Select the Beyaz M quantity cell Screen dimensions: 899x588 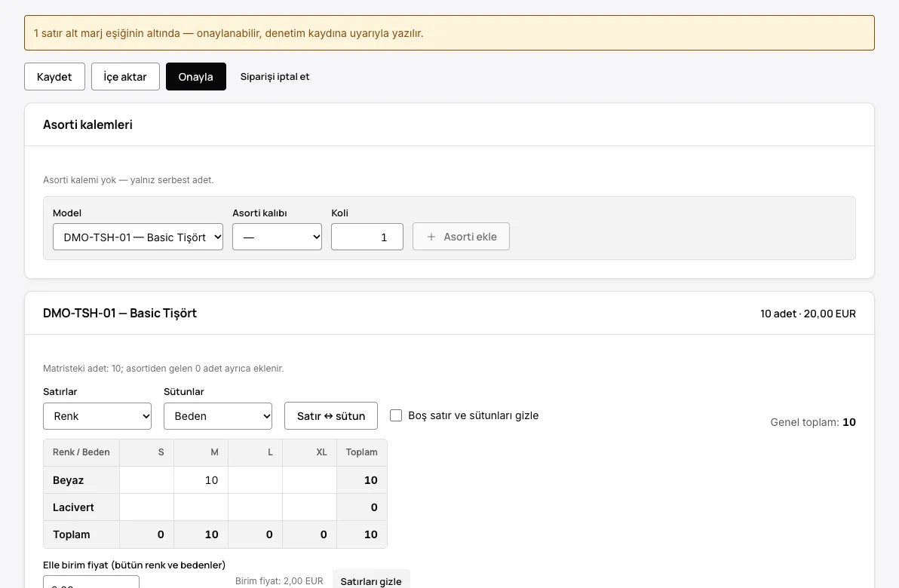tap(201, 480)
